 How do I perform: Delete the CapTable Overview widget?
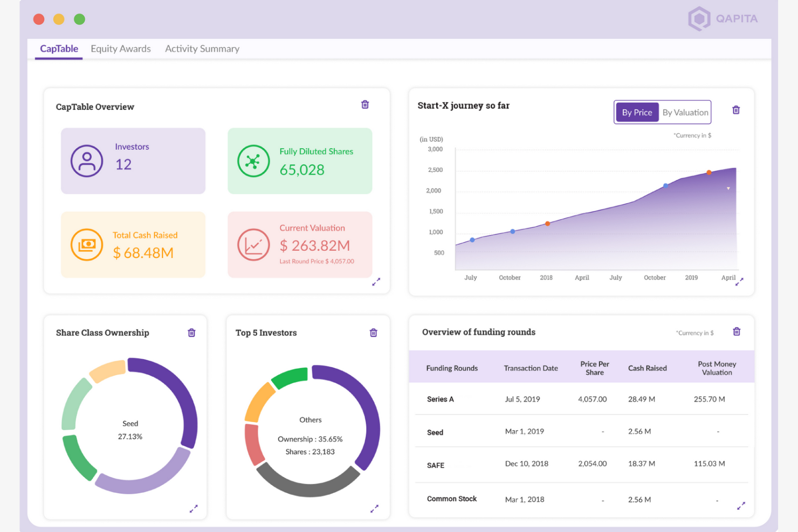365,105
